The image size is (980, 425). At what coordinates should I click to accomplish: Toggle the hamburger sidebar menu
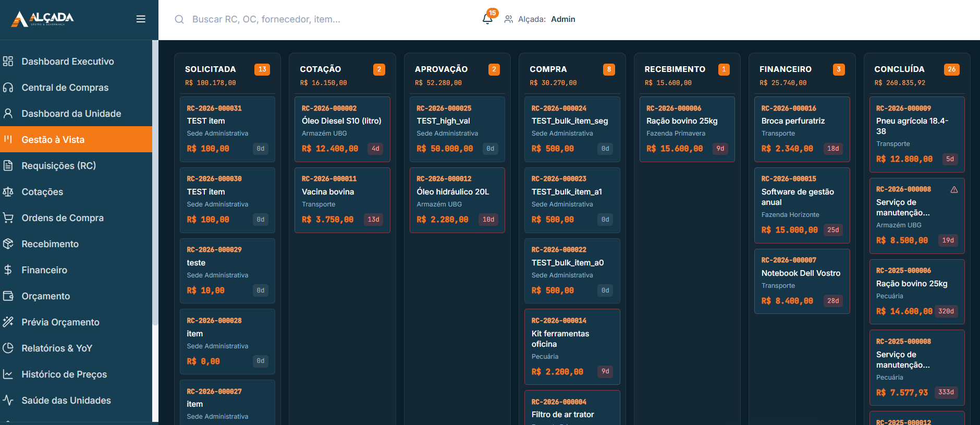141,19
